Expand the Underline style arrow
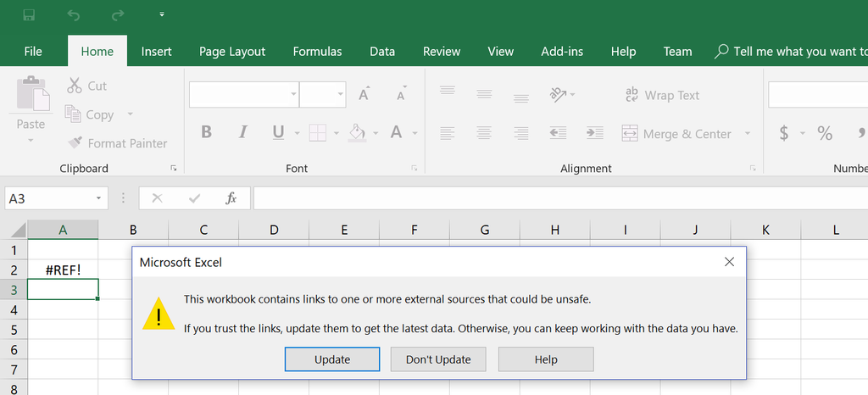The height and width of the screenshot is (395, 868). click(x=298, y=133)
